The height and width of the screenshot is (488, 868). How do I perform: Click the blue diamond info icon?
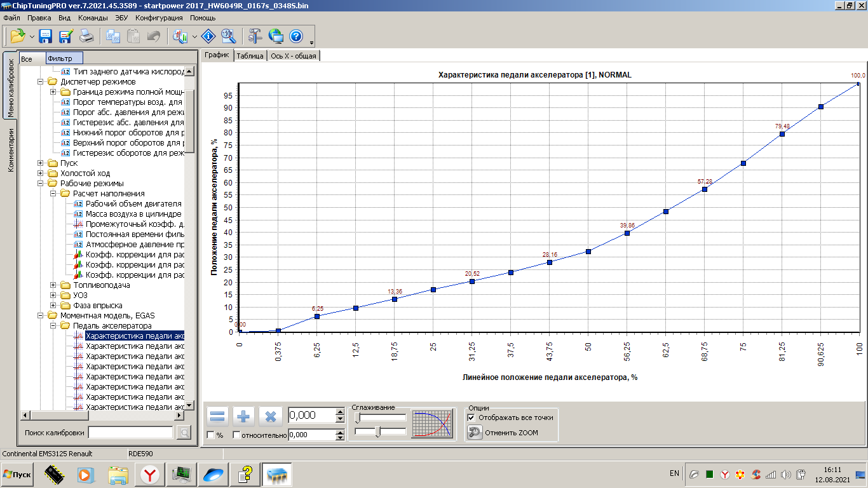coord(208,36)
